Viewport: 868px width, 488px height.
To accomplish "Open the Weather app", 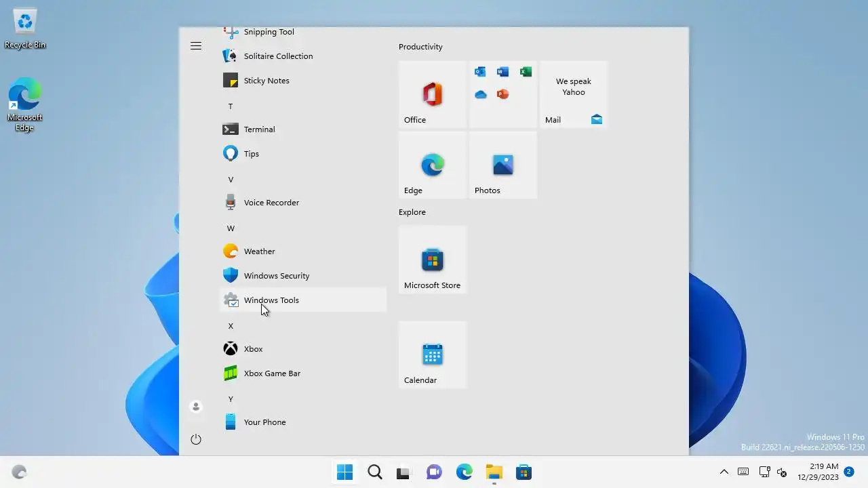I will [303, 251].
